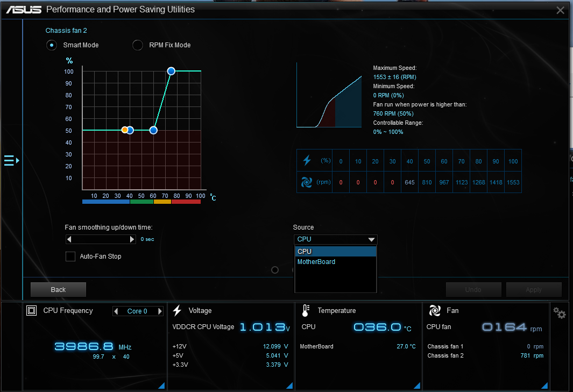
Task: Choose CPU in Source list
Action: (x=336, y=251)
